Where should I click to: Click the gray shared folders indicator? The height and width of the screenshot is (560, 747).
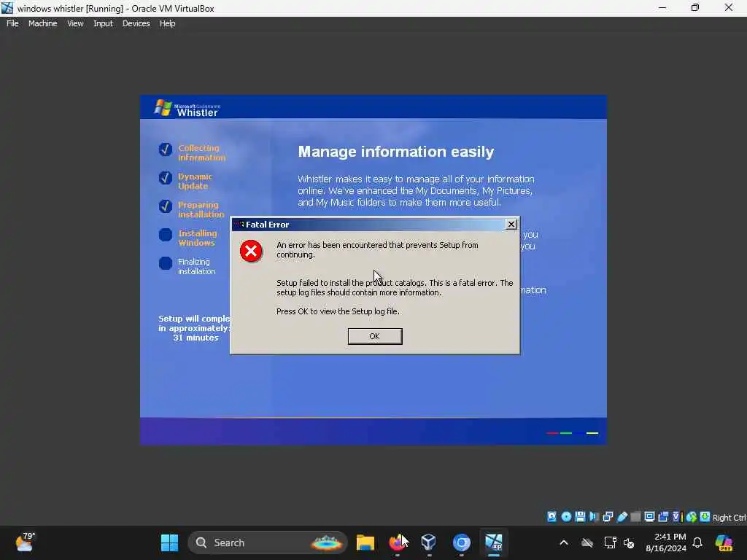[x=635, y=517]
